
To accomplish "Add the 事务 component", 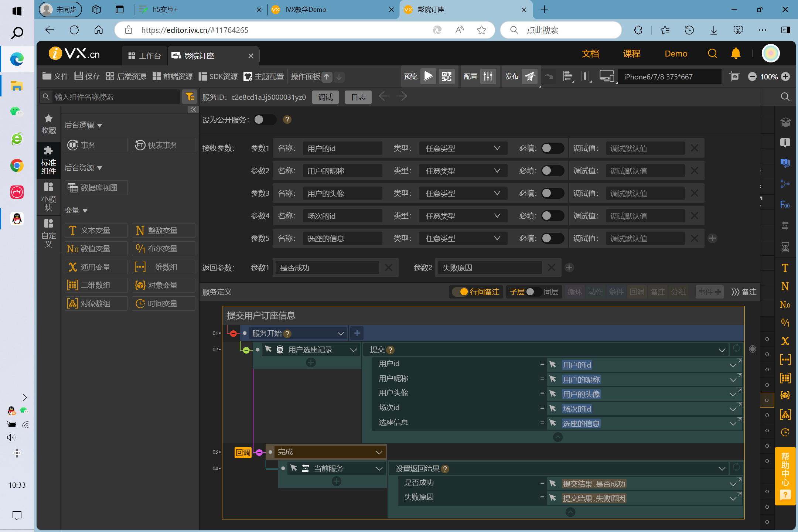I will pyautogui.click(x=96, y=145).
